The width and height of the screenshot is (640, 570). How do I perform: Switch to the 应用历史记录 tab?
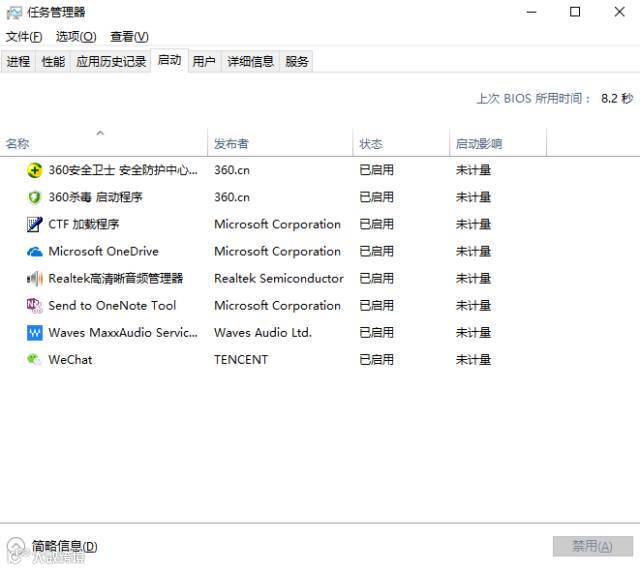pyautogui.click(x=111, y=62)
